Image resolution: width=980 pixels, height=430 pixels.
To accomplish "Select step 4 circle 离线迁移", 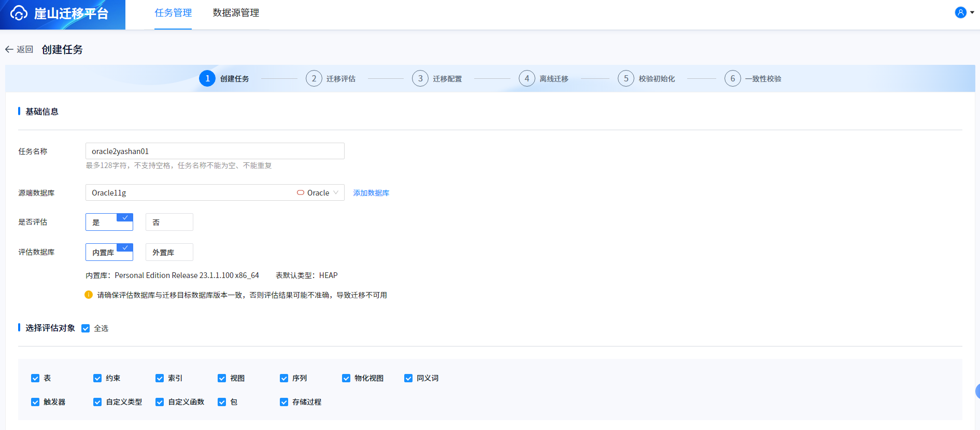I will 527,78.
